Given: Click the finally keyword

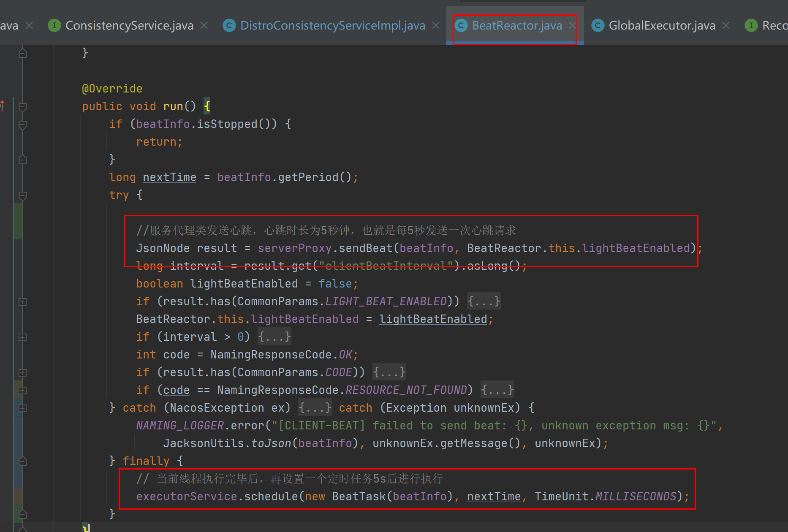Looking at the screenshot, I should click(146, 461).
